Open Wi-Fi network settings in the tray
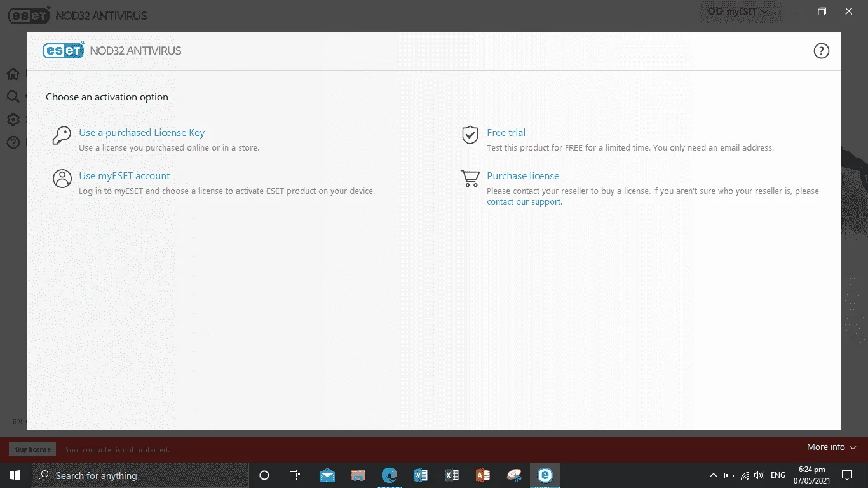 744,475
